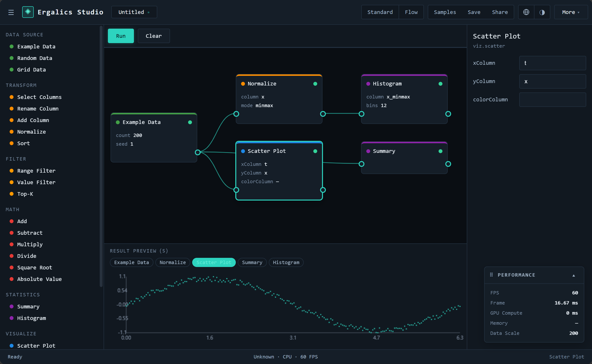Click the yColumn input field
592x364 pixels.
tap(553, 81)
